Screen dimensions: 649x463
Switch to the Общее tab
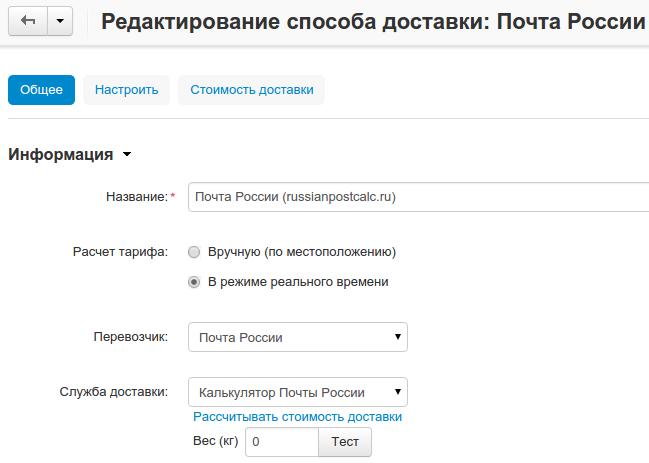(41, 90)
